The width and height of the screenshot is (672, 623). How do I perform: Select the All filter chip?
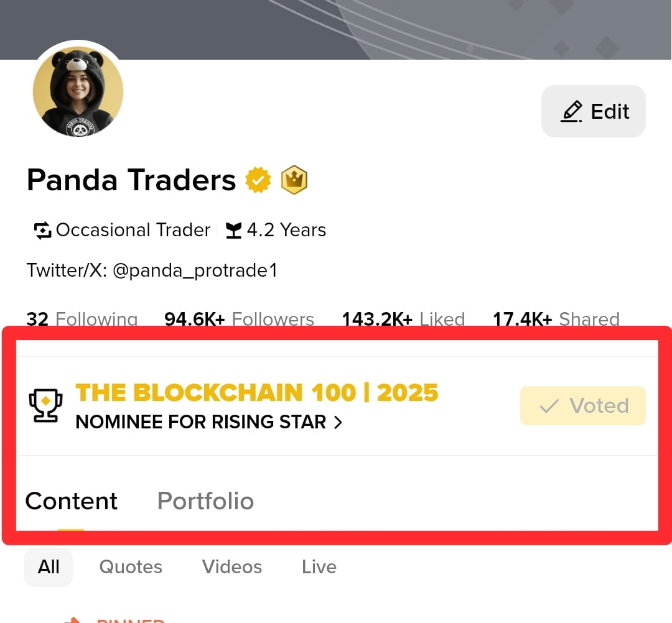tap(49, 567)
